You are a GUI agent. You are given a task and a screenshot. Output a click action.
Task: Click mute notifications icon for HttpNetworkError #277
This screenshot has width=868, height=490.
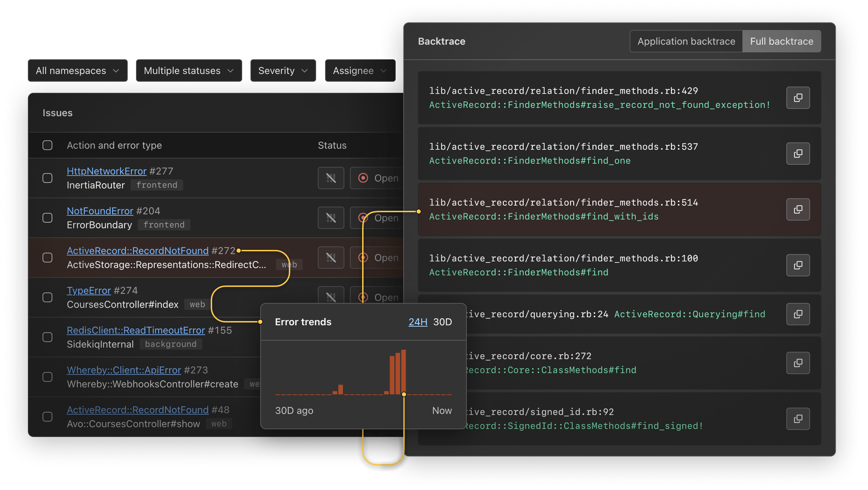tap(331, 178)
